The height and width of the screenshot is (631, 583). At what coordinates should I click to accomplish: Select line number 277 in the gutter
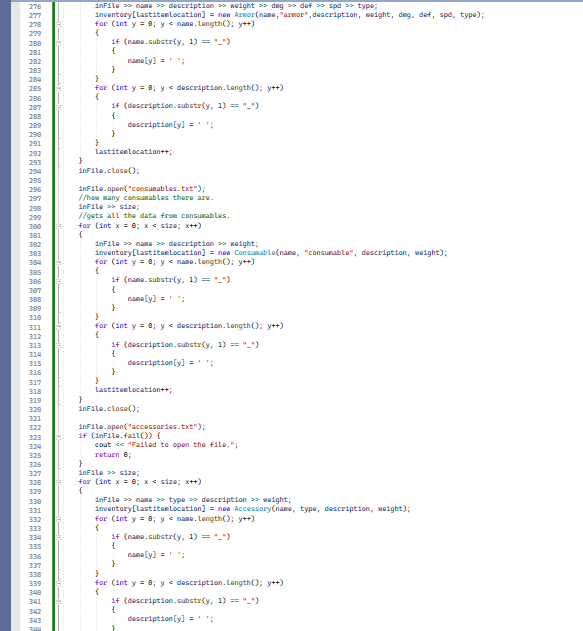pyautogui.click(x=35, y=16)
